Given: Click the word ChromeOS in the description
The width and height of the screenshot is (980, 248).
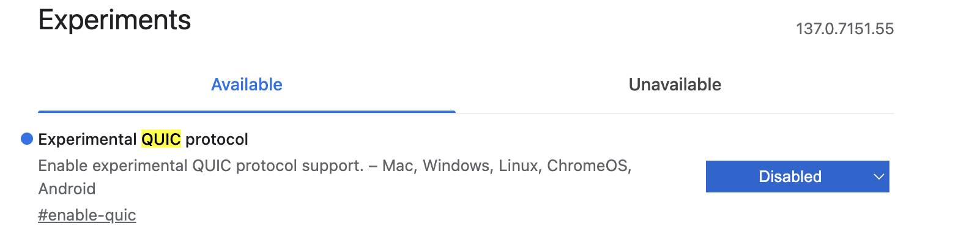Looking at the screenshot, I should pos(588,166).
